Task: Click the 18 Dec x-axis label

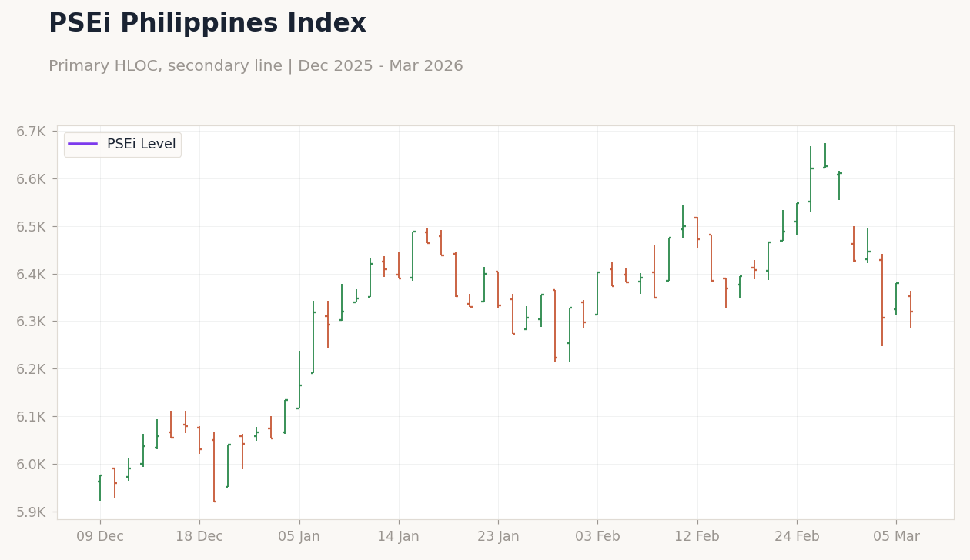Action: [x=199, y=537]
